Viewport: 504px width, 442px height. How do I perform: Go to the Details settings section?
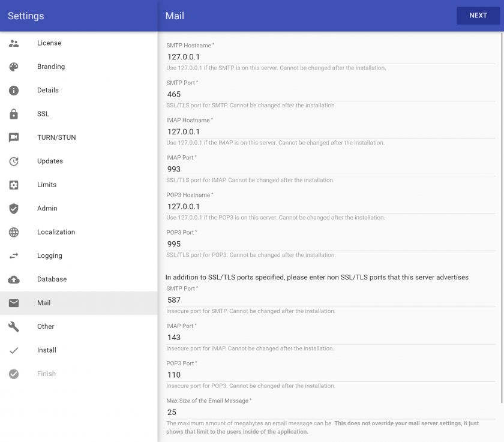(x=79, y=91)
